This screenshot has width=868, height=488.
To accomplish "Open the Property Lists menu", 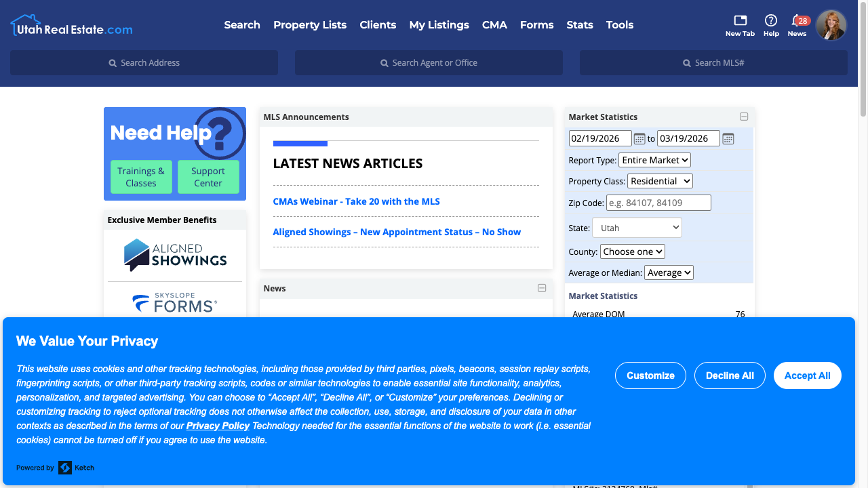I will 310,25.
